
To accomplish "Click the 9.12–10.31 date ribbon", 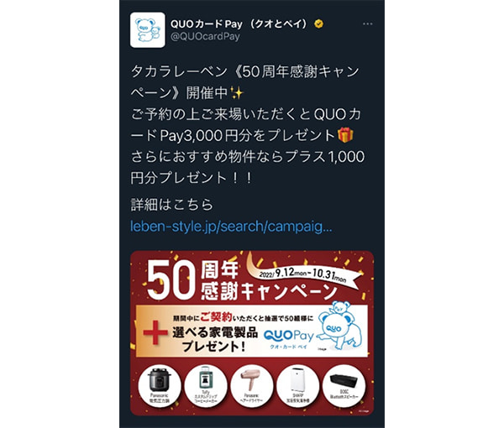I will (302, 275).
